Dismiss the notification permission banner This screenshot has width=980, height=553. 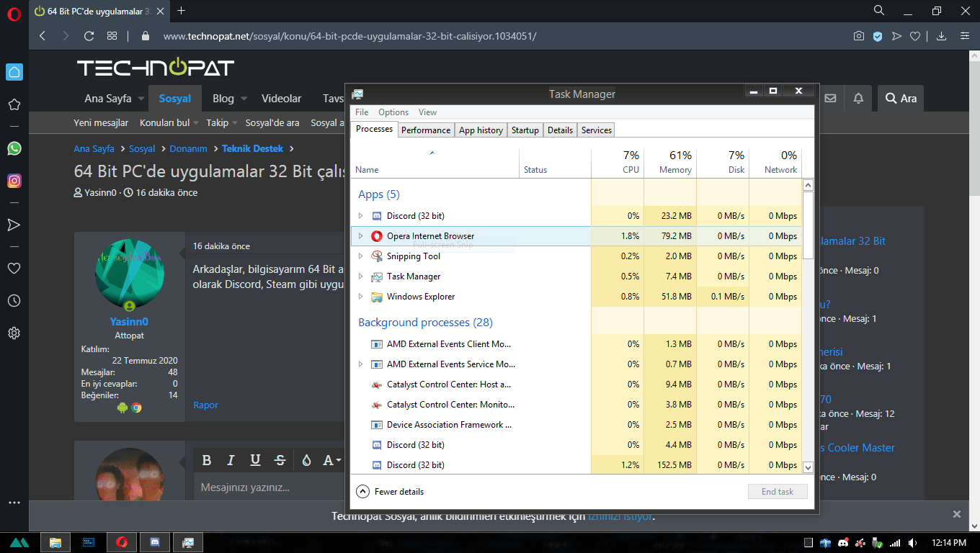(x=957, y=514)
